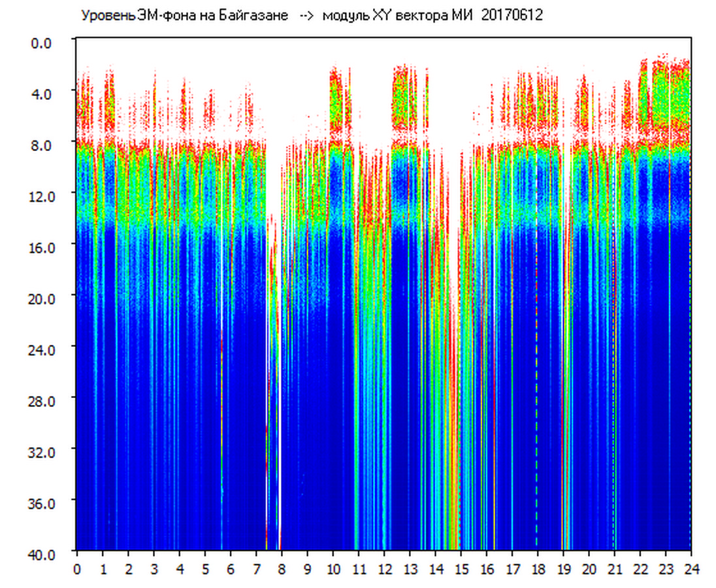716x588 pixels.
Task: Select the hour 8 label on horizontal axis
Action: click(282, 568)
